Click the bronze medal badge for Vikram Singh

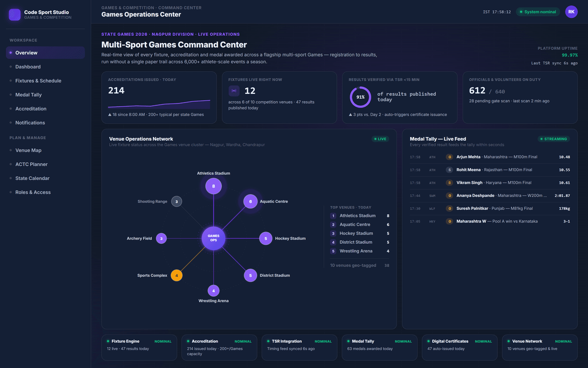click(x=449, y=183)
